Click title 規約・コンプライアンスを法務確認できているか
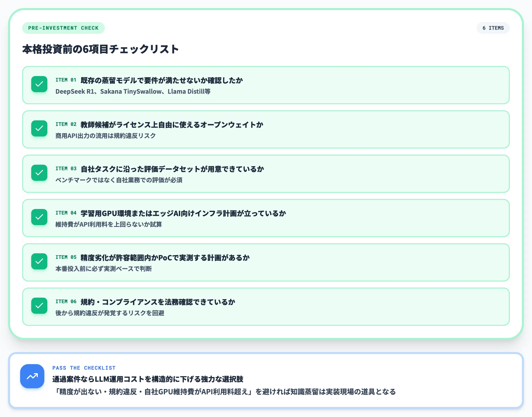Viewport: 532px width, 417px height. pos(158,302)
